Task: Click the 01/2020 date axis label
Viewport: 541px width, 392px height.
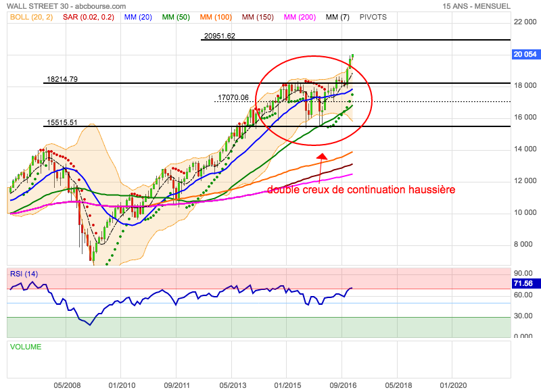Action: tap(453, 385)
